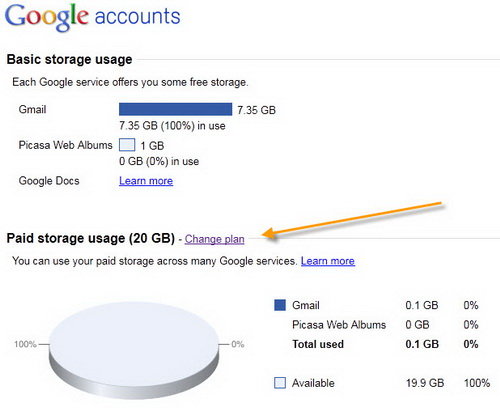Click the 7.35 GB (100%) in use text
The image size is (500, 412).
tap(172, 126)
